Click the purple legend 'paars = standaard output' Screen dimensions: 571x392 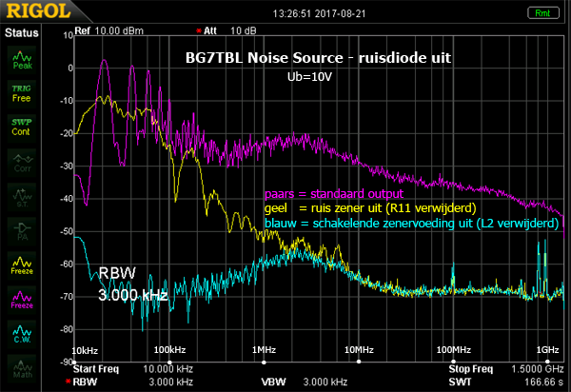pyautogui.click(x=334, y=194)
